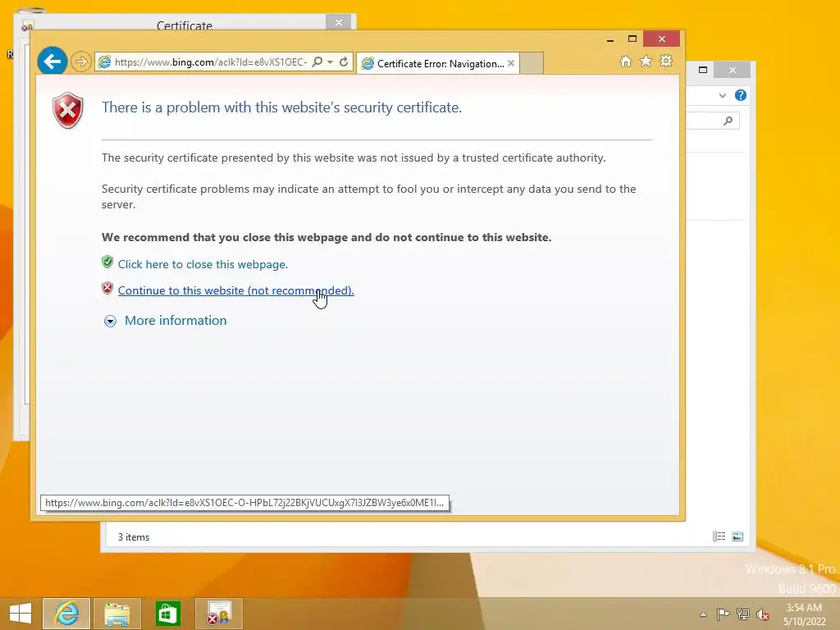840x630 pixels.
Task: Click Internet Explorer in the taskbar
Action: pos(66,614)
